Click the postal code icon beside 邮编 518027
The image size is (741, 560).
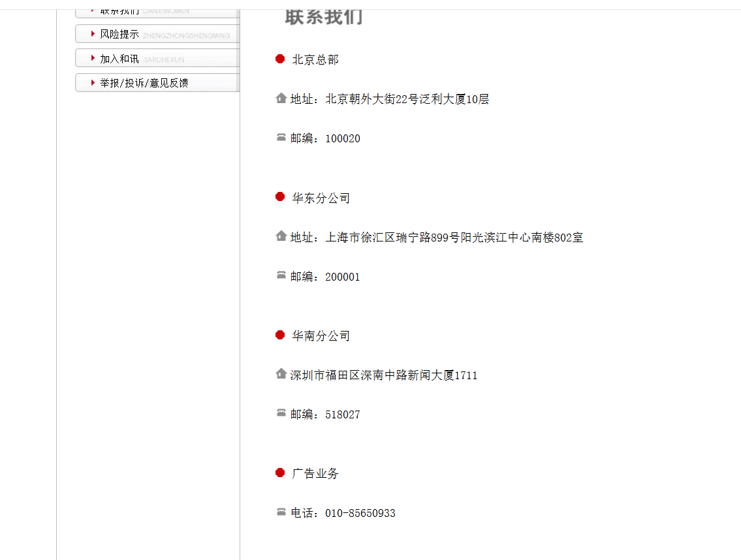(281, 414)
